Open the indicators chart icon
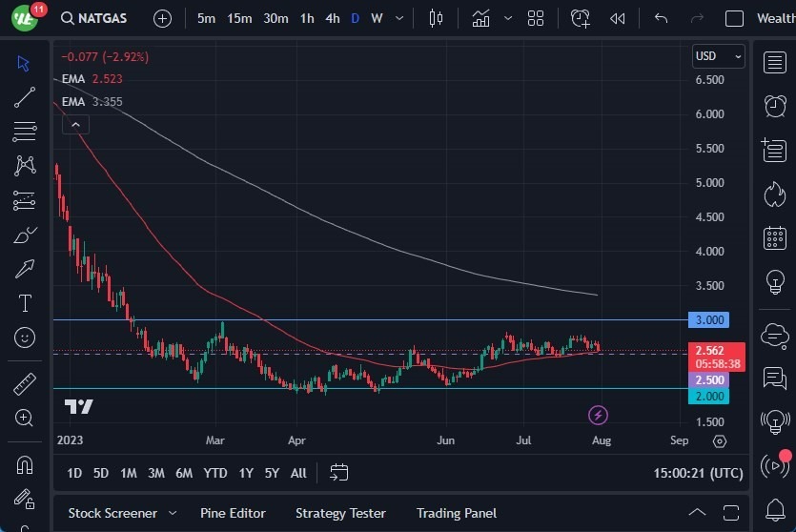 pos(480,19)
